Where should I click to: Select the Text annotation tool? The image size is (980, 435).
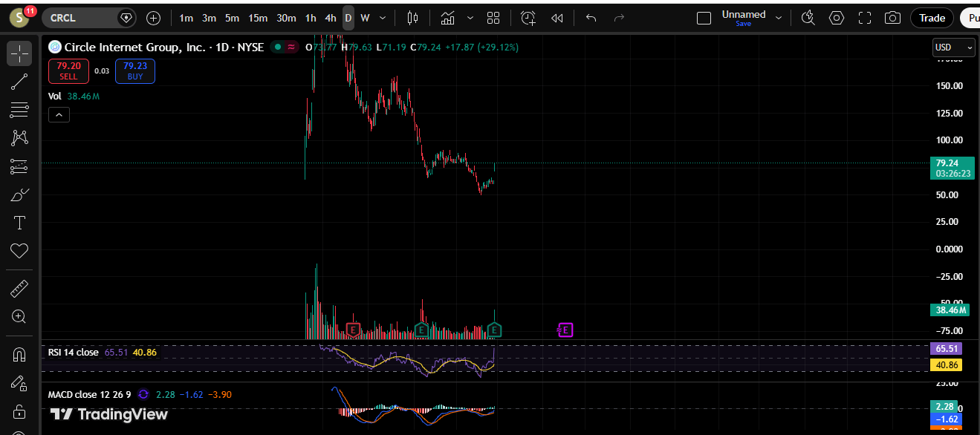(19, 223)
